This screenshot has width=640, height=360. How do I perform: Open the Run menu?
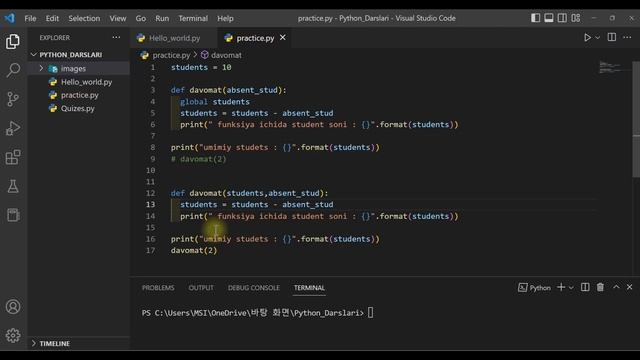pyautogui.click(x=162, y=18)
